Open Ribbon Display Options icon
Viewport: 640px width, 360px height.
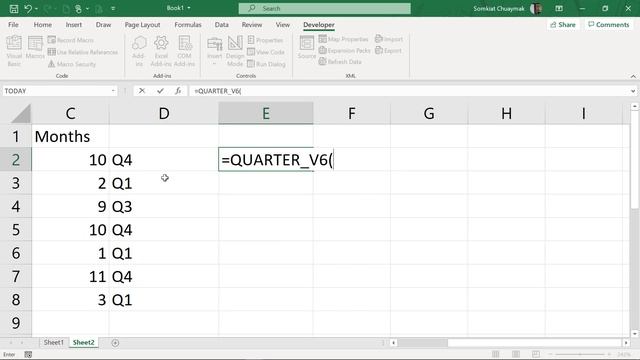click(559, 9)
